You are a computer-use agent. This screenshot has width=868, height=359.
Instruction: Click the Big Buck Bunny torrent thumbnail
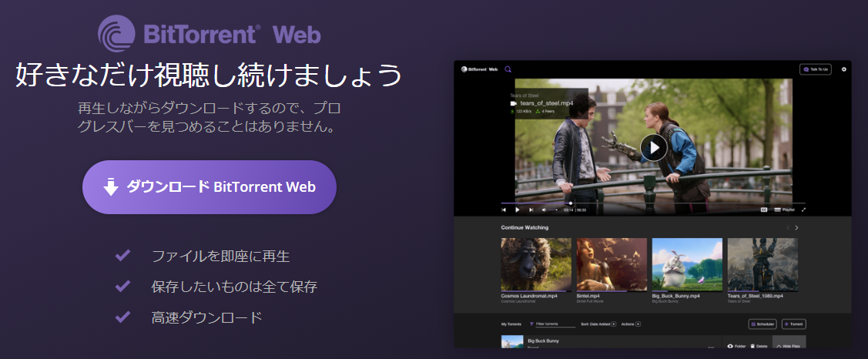[x=512, y=342]
